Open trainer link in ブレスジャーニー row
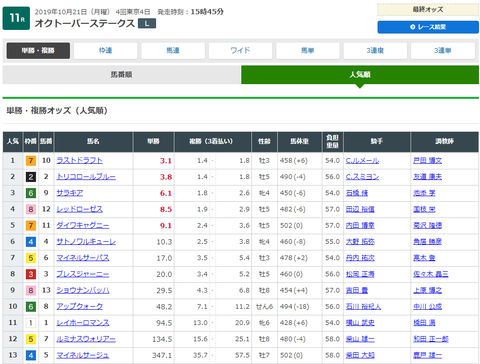The width and height of the screenshot is (480, 364). click(x=431, y=274)
